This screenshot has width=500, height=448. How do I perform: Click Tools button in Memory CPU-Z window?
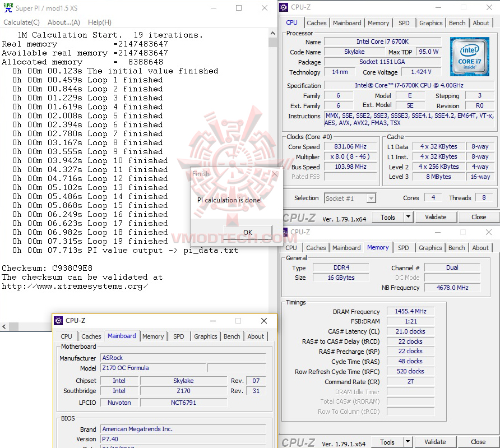tap(387, 442)
